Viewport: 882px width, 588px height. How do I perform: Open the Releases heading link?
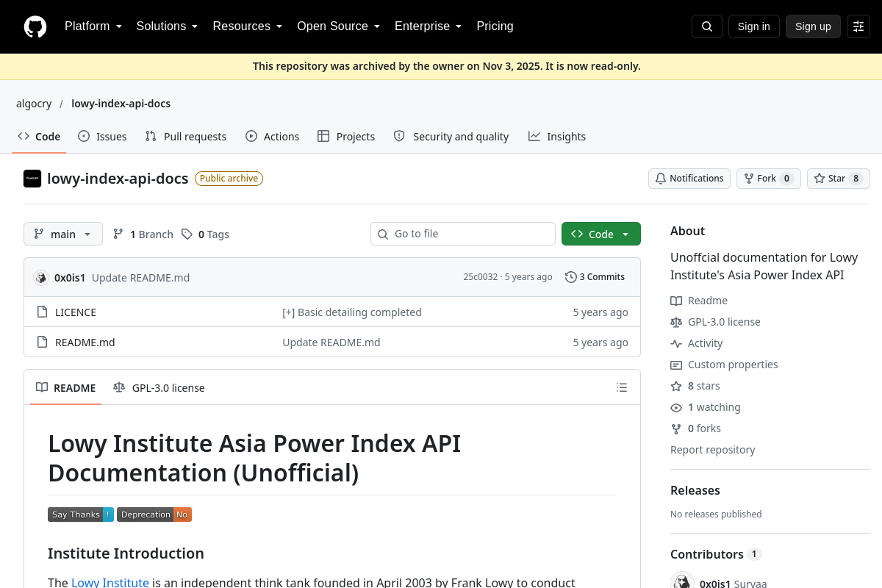[x=695, y=490]
